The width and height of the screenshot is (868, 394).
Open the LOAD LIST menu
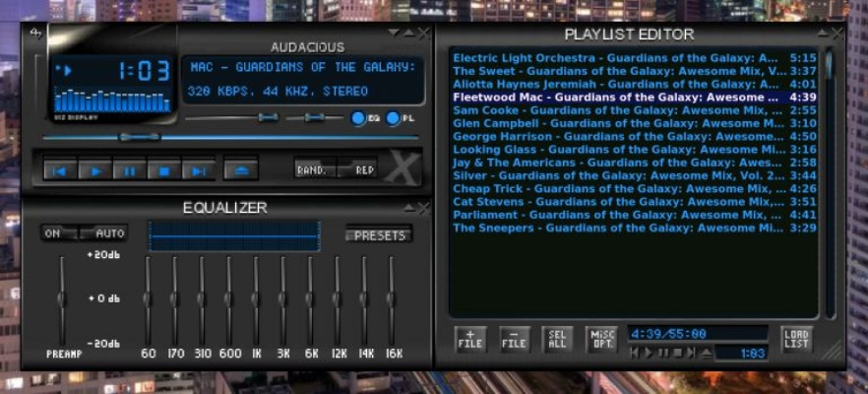click(x=796, y=340)
